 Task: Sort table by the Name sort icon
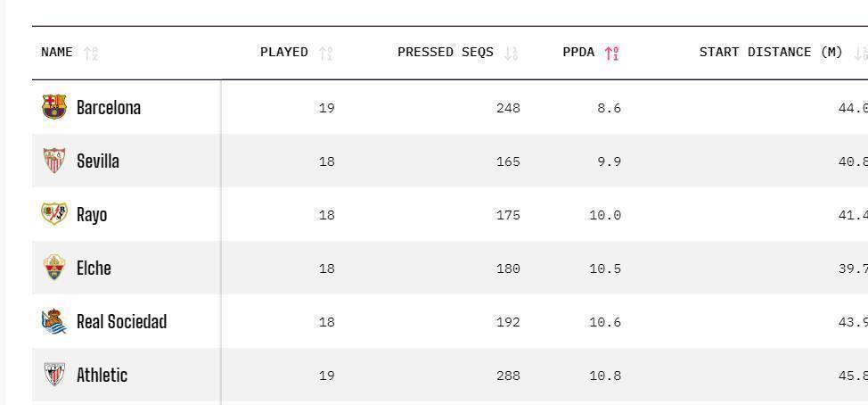pos(90,53)
